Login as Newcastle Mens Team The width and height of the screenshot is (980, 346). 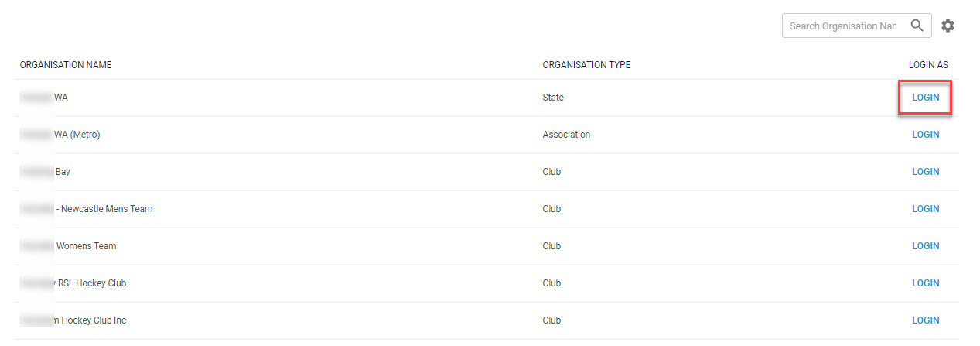925,209
